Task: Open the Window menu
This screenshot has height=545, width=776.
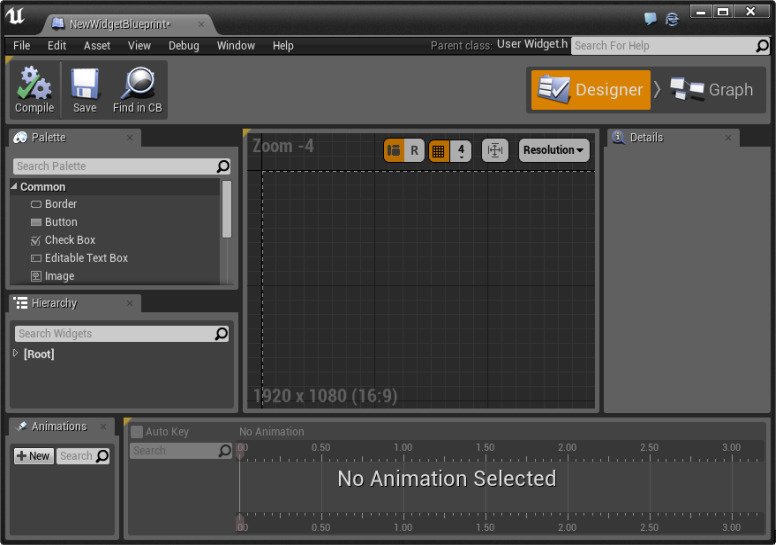Action: click(235, 45)
